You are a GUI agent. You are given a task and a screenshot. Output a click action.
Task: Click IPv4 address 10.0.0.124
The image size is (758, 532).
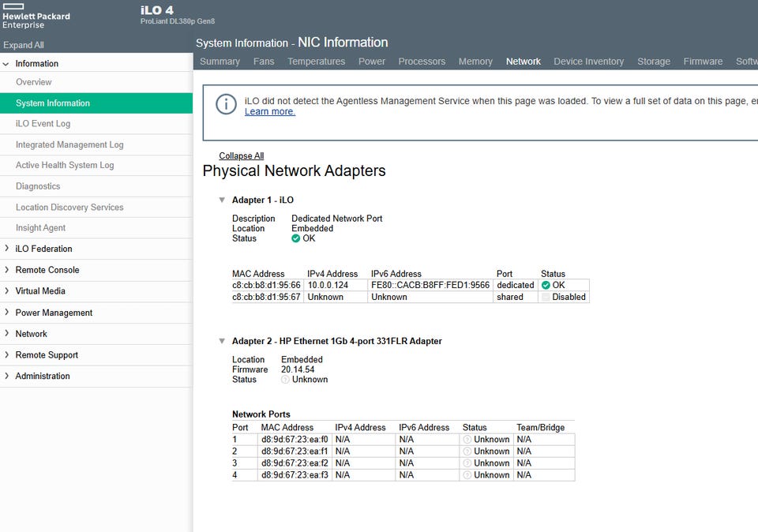(328, 285)
